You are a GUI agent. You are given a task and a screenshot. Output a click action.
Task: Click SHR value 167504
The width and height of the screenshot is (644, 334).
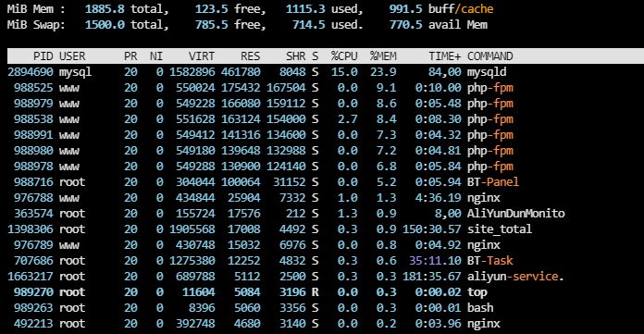(286, 88)
